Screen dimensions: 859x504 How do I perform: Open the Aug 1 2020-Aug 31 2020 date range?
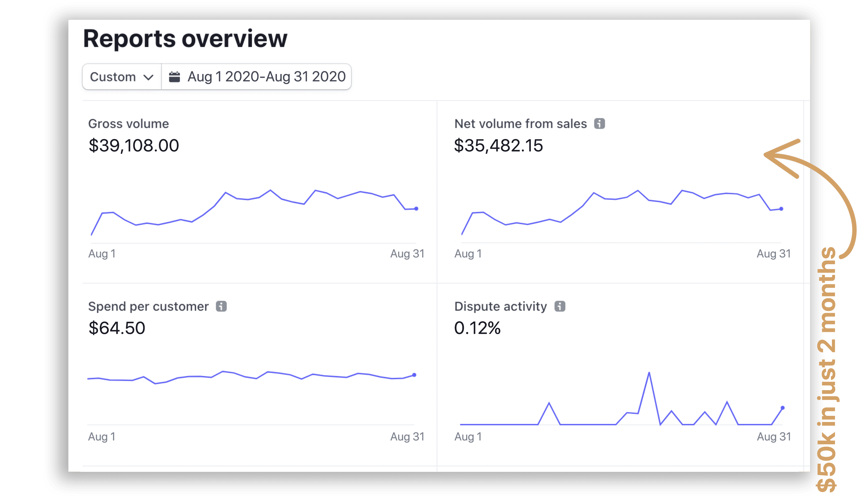tap(266, 77)
